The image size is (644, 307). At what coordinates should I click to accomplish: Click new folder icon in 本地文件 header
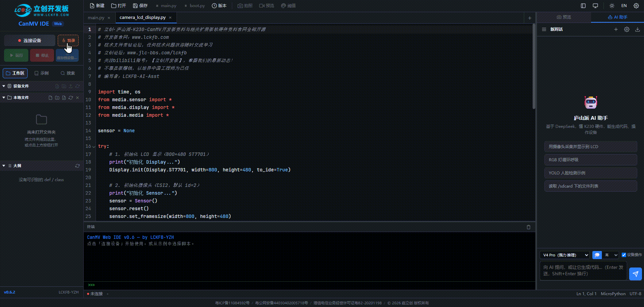click(x=57, y=97)
